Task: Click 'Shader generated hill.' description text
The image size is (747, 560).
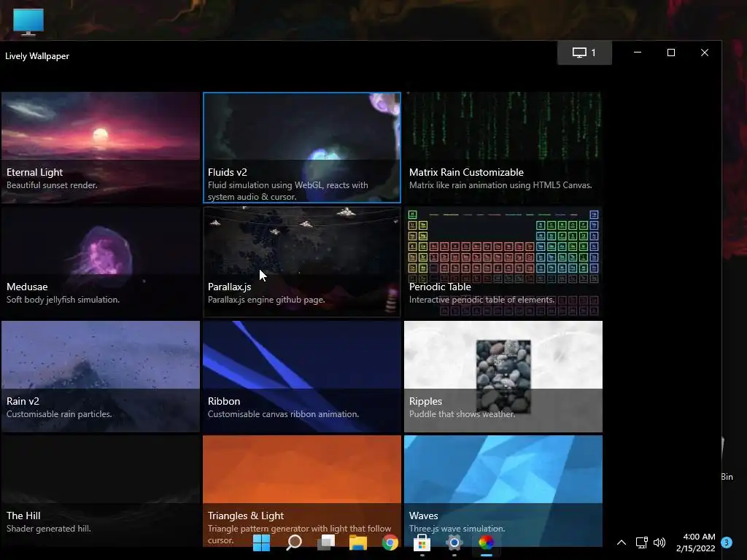Action: pos(49,529)
